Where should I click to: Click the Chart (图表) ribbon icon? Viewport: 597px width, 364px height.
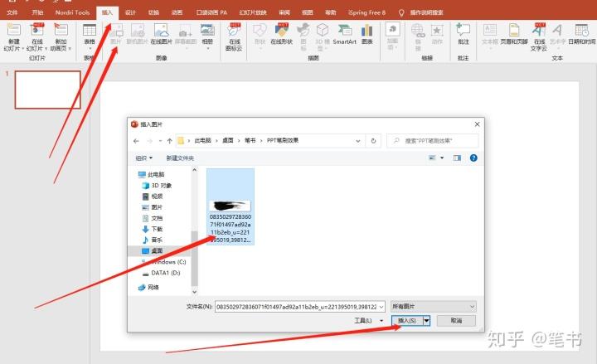click(367, 31)
